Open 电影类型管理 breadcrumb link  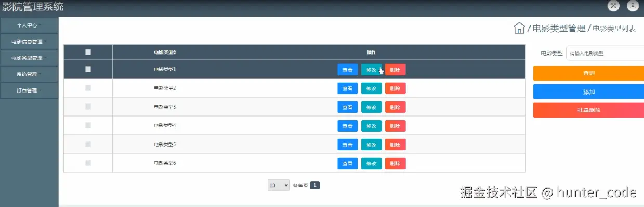(x=559, y=29)
